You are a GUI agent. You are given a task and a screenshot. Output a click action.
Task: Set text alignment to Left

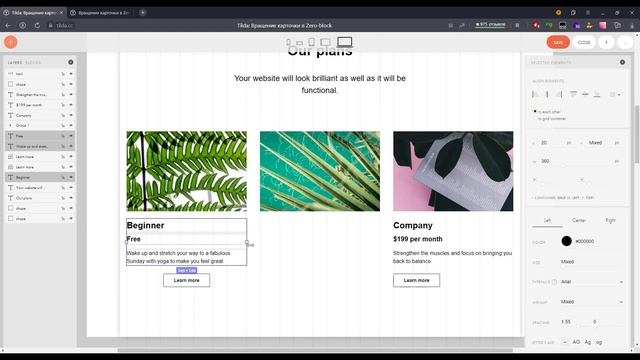click(x=547, y=220)
